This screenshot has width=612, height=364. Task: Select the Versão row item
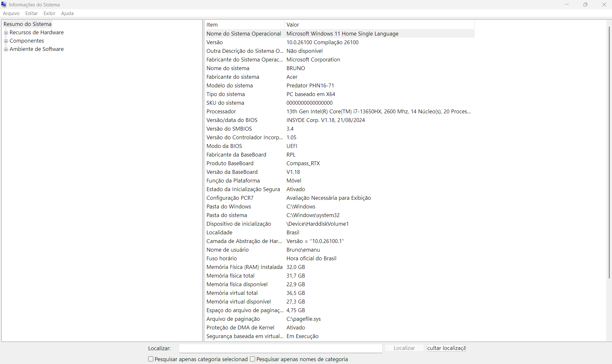pyautogui.click(x=340, y=42)
